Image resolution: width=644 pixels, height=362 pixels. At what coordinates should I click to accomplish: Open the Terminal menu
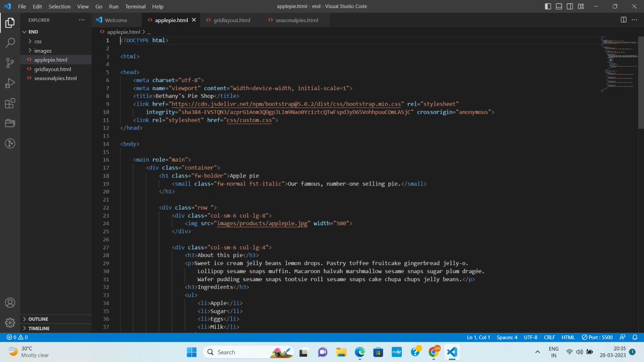135,6
